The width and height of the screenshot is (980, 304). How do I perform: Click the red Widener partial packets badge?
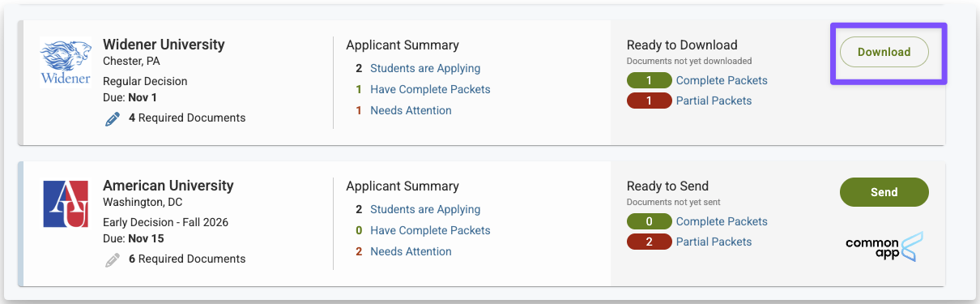pyautogui.click(x=650, y=101)
